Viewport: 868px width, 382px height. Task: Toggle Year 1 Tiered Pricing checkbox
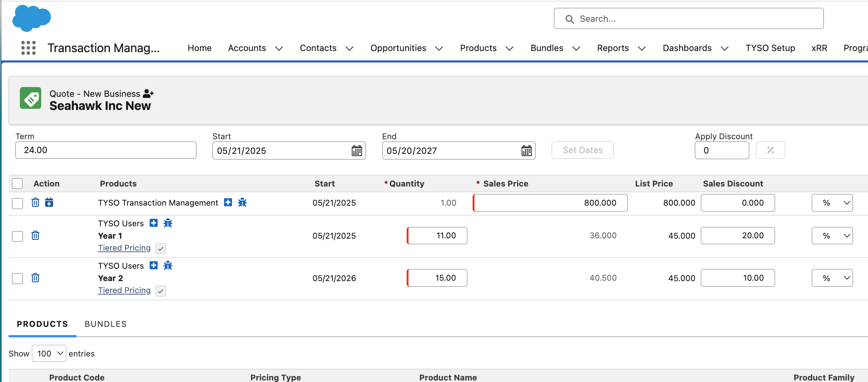pyautogui.click(x=161, y=248)
